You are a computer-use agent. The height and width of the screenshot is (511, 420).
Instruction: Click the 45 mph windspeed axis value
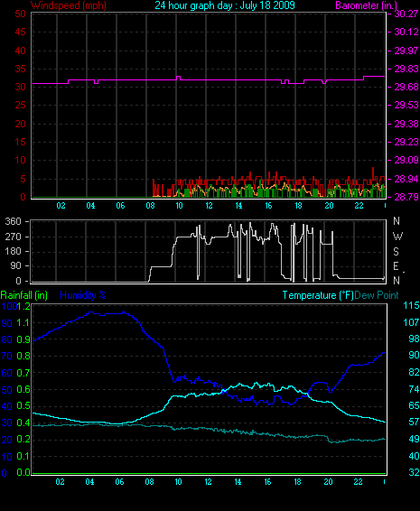20,32
